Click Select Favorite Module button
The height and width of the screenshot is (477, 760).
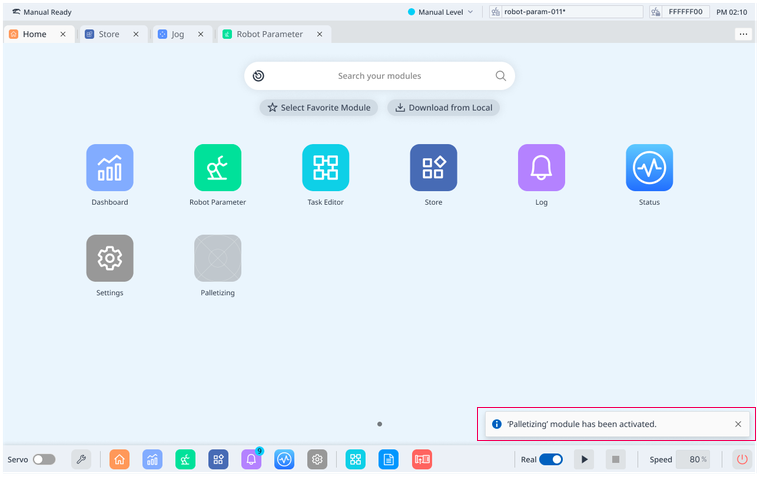319,108
